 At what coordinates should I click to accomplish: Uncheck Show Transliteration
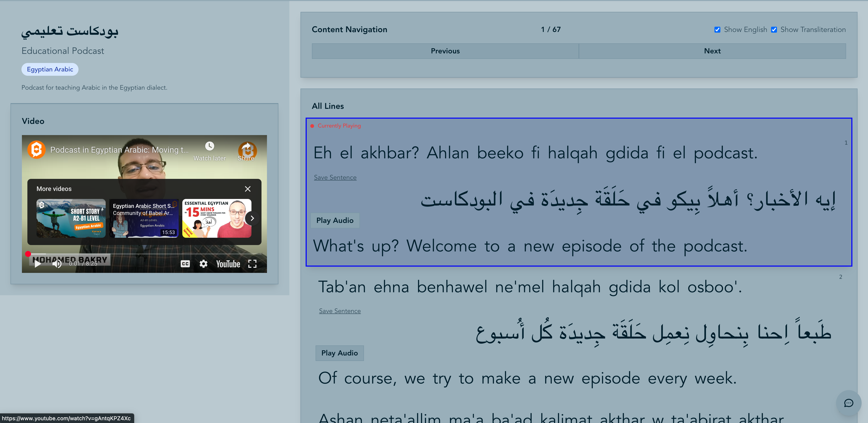[774, 29]
